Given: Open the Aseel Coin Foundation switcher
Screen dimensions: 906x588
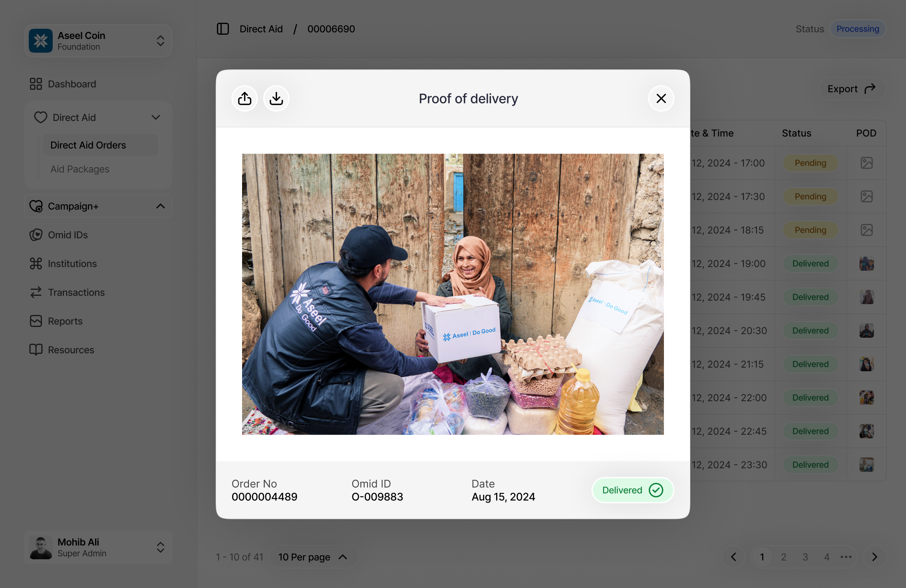Looking at the screenshot, I should click(x=98, y=41).
